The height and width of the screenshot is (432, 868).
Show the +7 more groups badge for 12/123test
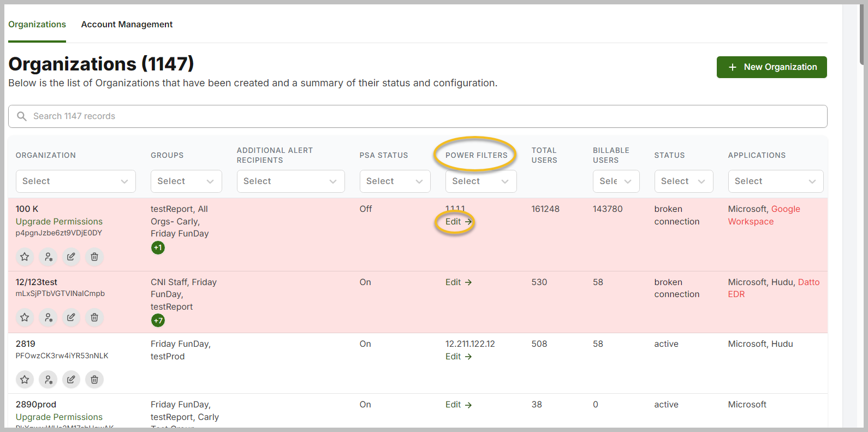point(158,321)
